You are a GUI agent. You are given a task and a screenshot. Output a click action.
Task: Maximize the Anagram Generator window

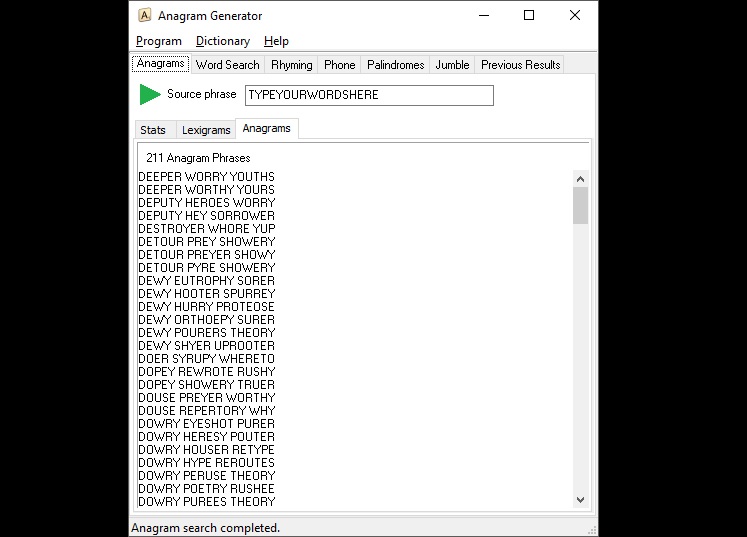coord(529,15)
